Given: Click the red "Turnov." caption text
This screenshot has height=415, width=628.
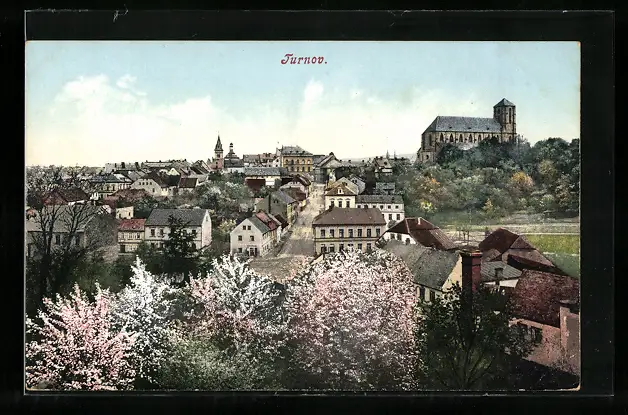Looking at the screenshot, I should tap(303, 59).
